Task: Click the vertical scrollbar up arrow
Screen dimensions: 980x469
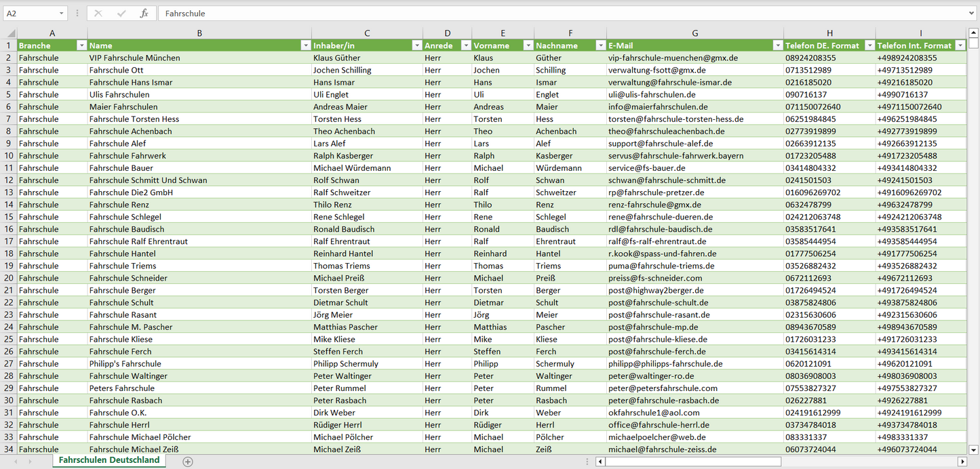Action: tap(974, 33)
